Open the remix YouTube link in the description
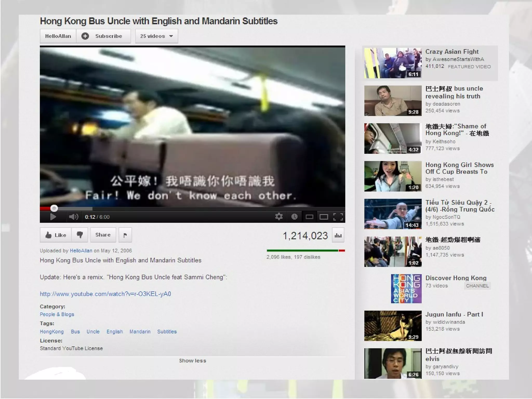Viewport: 532px width, 399px height. coord(105,294)
